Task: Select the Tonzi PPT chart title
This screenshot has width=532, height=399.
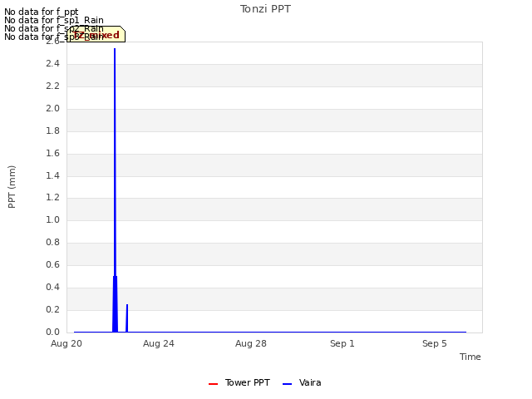Action: pyautogui.click(x=265, y=9)
